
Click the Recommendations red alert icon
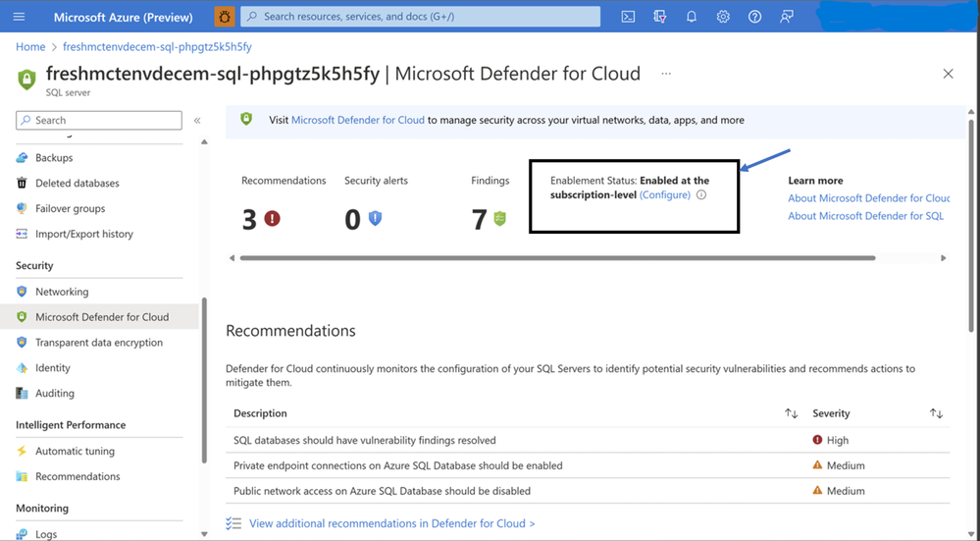pos(272,218)
